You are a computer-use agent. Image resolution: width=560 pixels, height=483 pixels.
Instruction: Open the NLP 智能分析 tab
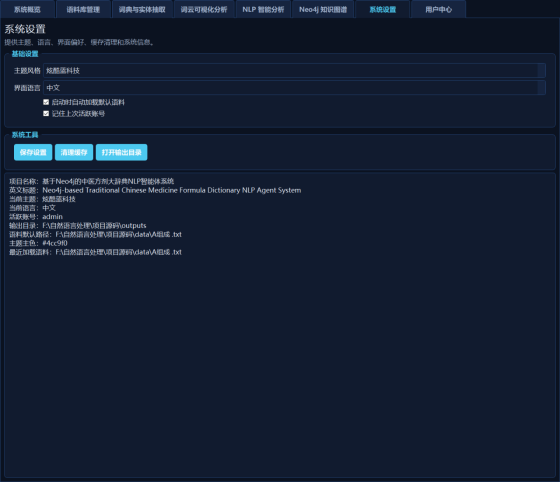click(x=263, y=9)
